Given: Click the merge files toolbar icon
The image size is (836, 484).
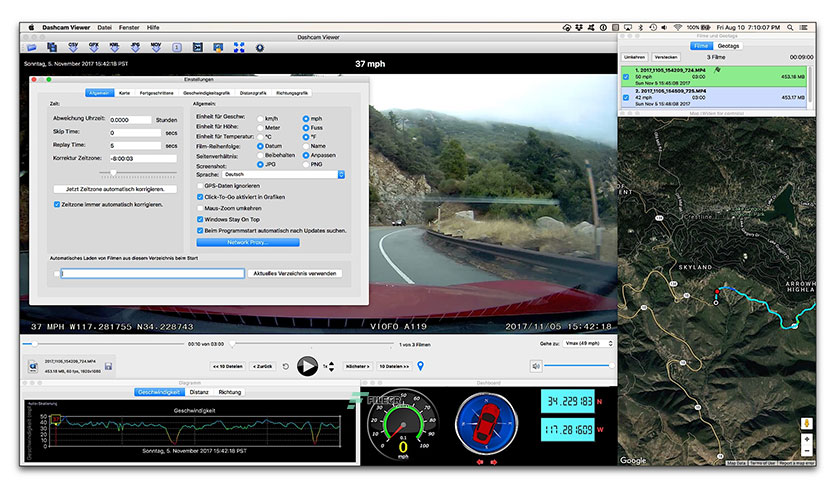Looking at the screenshot, I should (52, 47).
